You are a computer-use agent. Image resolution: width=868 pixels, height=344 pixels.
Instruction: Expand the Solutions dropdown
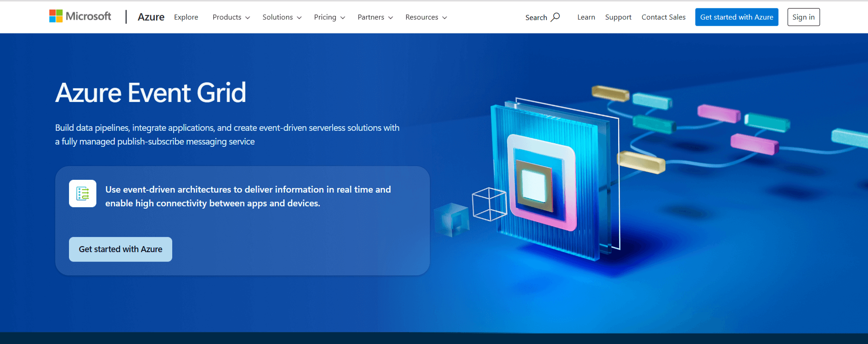[x=282, y=17]
